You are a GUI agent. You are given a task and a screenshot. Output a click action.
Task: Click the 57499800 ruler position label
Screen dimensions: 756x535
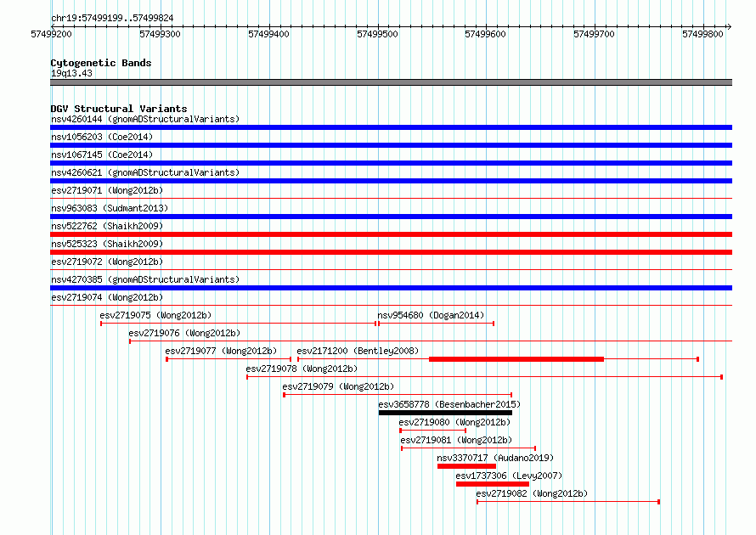(x=702, y=34)
